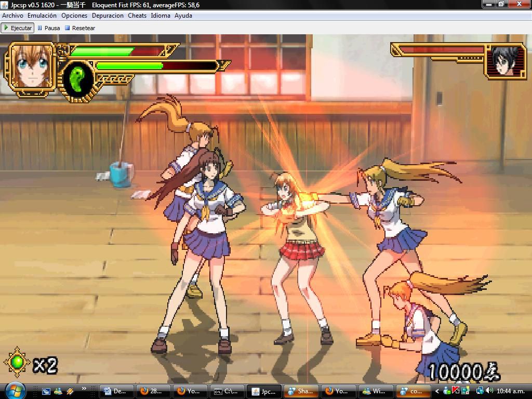Open the Windows Start orb

(x=15, y=391)
